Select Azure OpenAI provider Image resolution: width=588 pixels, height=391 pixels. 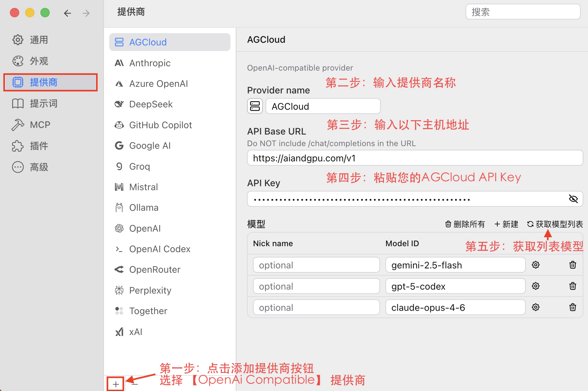tap(170, 84)
